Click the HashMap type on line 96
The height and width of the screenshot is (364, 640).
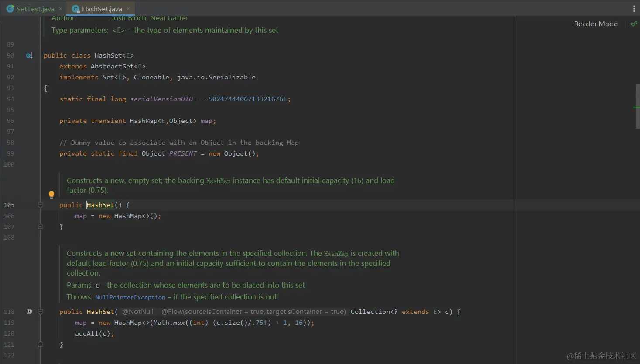[144, 121]
